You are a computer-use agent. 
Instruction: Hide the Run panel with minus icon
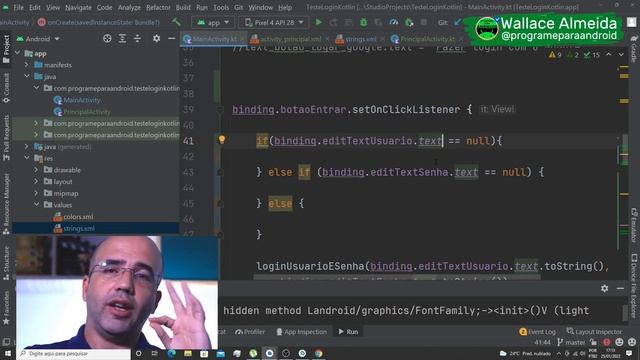coord(620,289)
